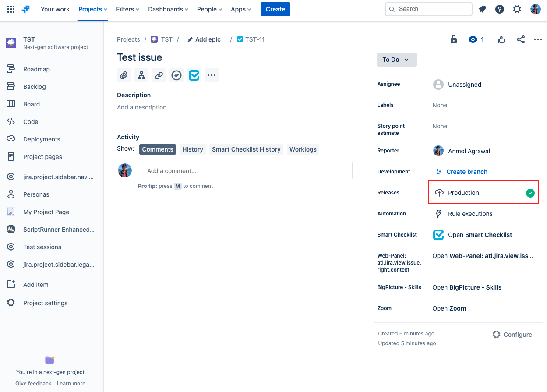The width and height of the screenshot is (547, 392).
Task: Show the Worklogs activity filter
Action: pyautogui.click(x=303, y=149)
